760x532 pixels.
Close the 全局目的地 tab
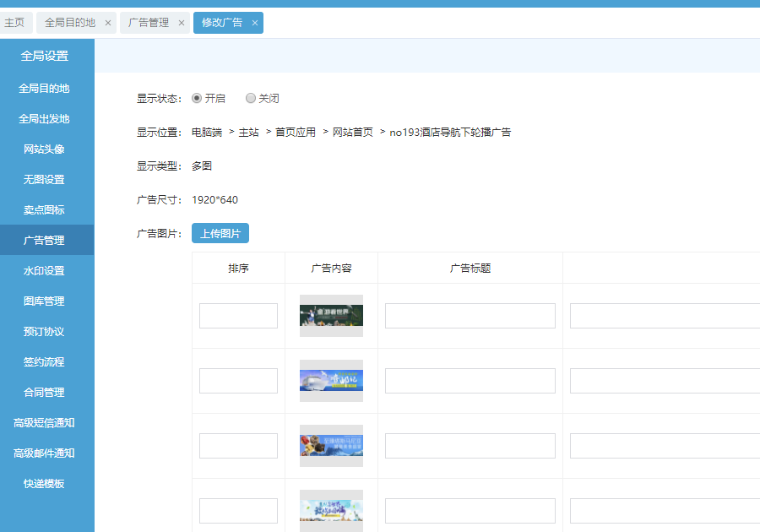click(108, 23)
